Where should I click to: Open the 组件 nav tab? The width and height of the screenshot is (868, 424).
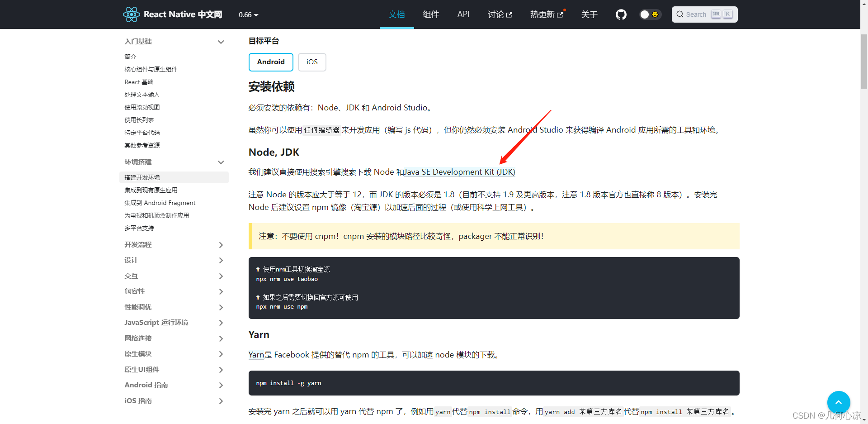(431, 14)
